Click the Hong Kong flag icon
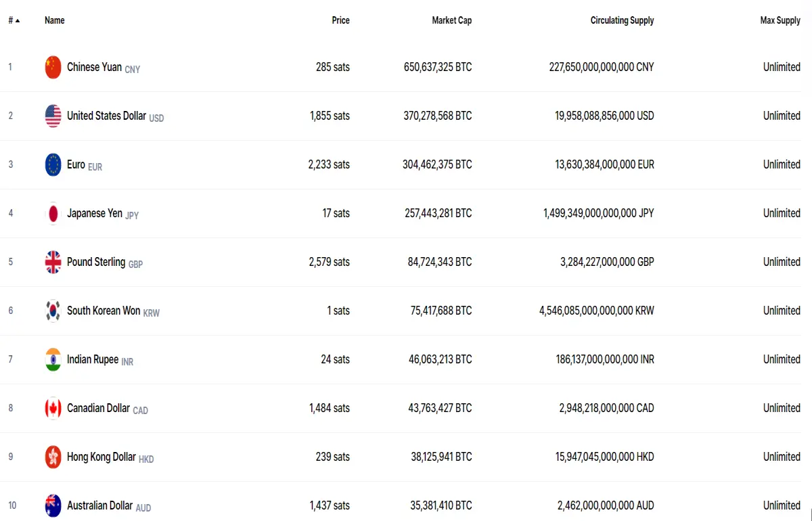Image resolution: width=812 pixels, height=521 pixels. coord(53,457)
